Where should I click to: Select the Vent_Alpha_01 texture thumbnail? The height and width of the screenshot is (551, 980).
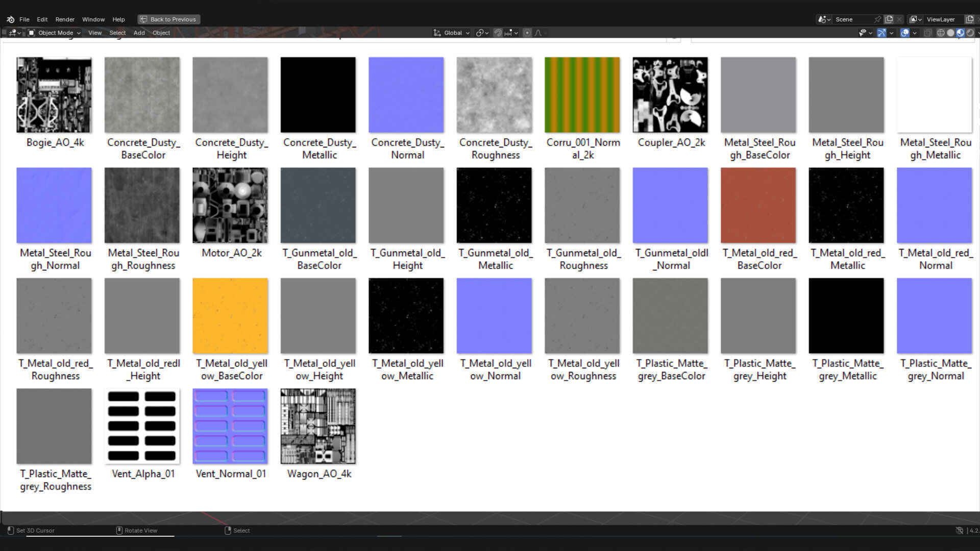142,426
